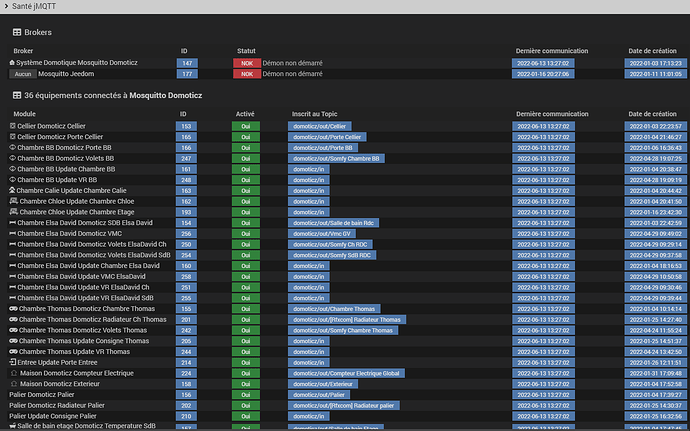Click bed icon of Update VMC ElsaDavid row
This screenshot has width=690, height=431.
click(12, 276)
